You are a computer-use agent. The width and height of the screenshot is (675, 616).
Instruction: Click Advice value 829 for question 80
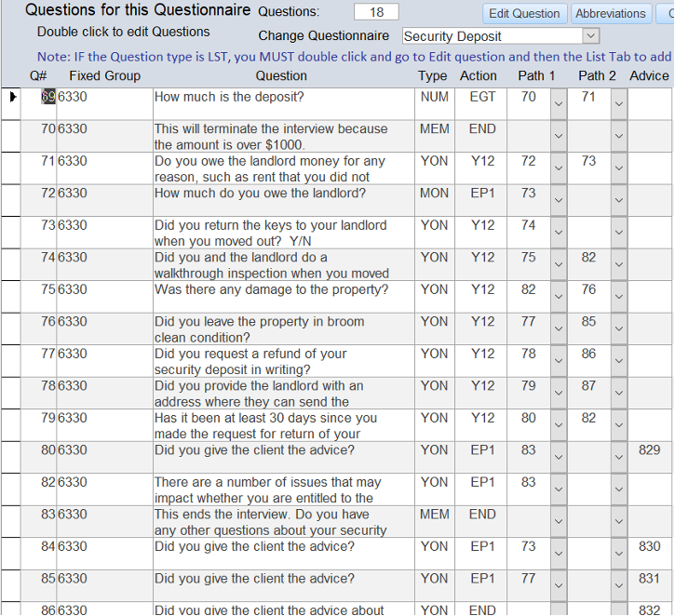[x=649, y=450]
